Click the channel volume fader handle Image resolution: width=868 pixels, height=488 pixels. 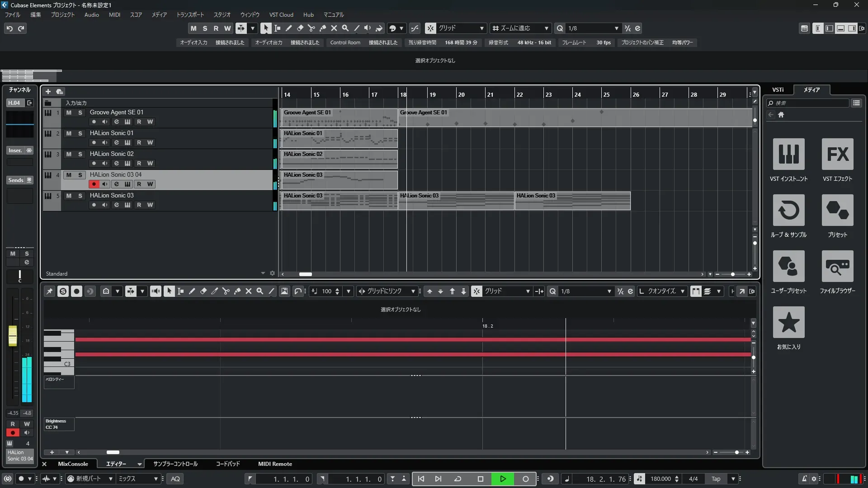point(13,336)
